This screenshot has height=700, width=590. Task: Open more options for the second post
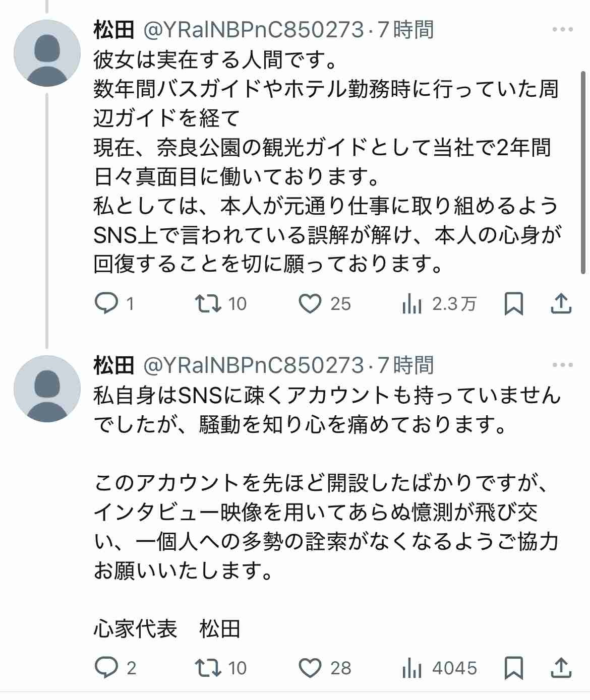click(x=562, y=365)
